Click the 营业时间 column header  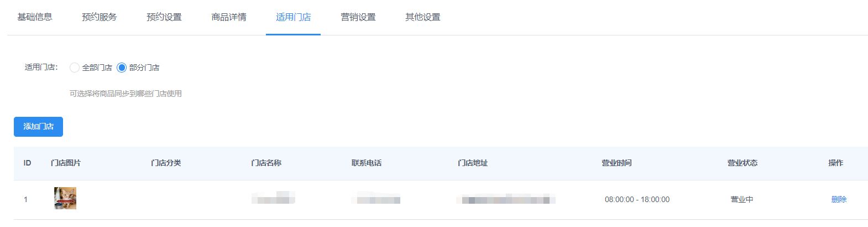pos(616,163)
